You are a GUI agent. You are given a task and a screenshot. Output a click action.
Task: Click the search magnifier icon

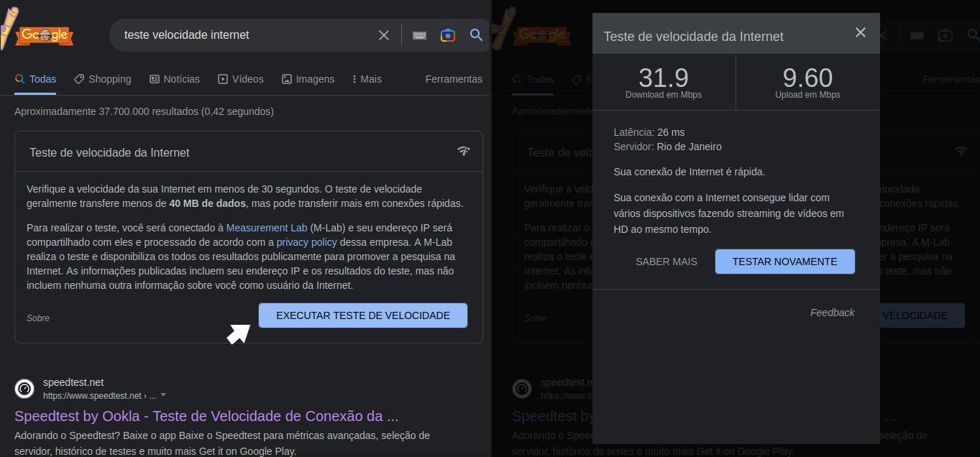pos(476,34)
